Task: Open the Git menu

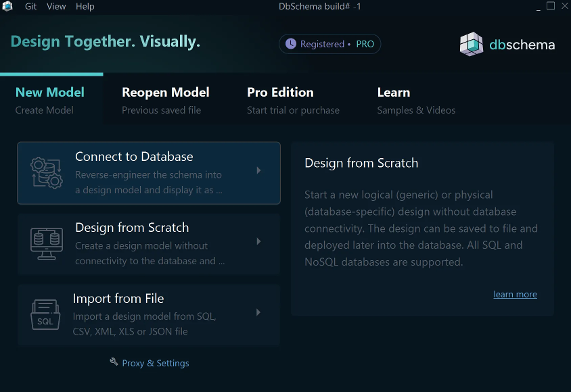Action: pos(30,6)
